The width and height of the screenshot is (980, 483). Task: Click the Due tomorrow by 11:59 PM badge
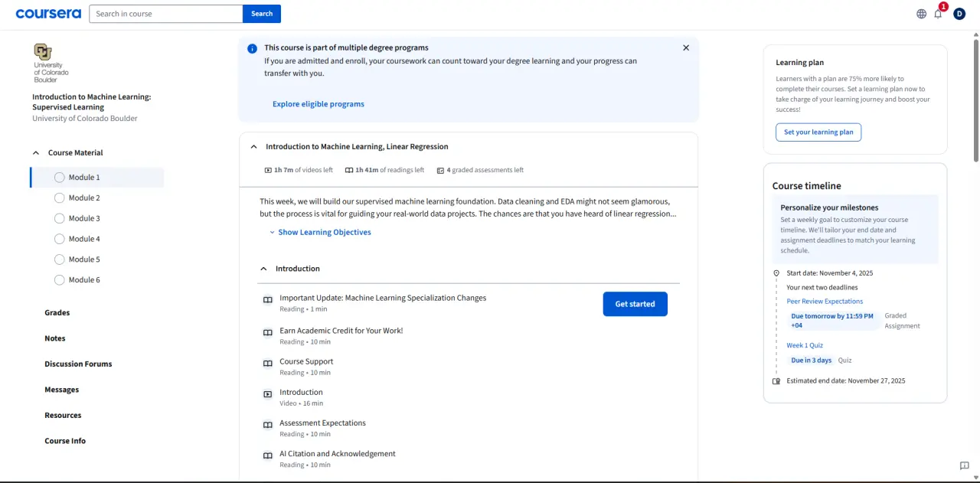834,321
